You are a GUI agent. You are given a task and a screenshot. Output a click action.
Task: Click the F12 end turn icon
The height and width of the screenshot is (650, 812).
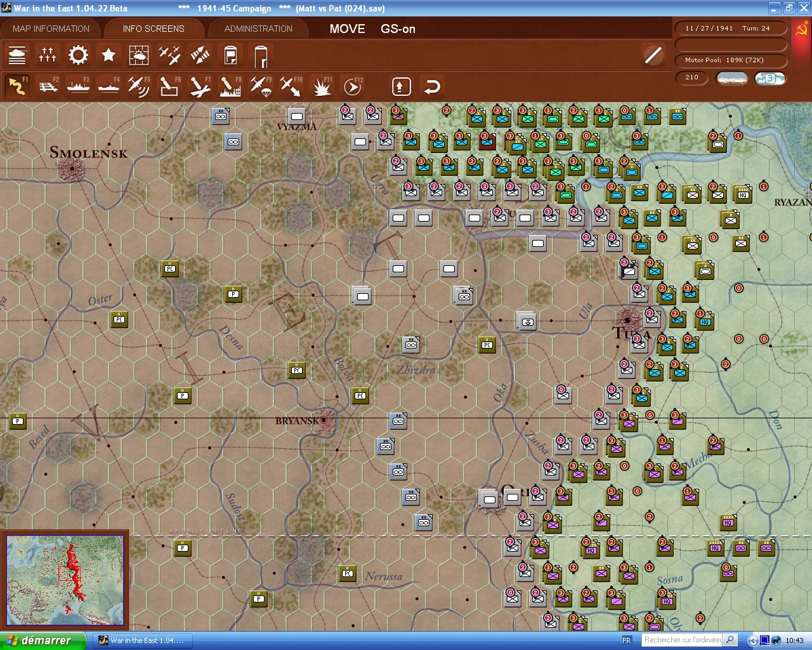[x=352, y=86]
